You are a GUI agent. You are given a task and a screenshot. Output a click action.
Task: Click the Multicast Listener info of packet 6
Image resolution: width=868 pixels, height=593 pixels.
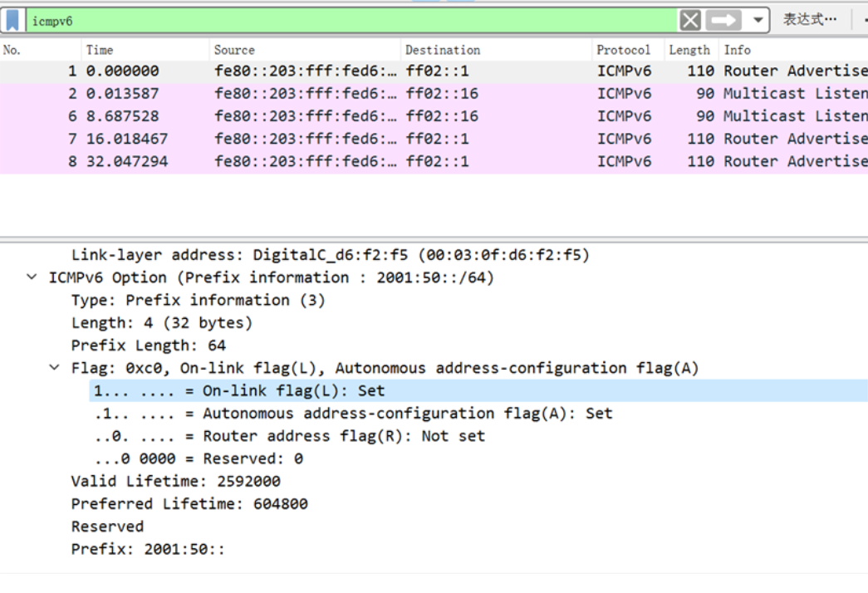(x=796, y=116)
